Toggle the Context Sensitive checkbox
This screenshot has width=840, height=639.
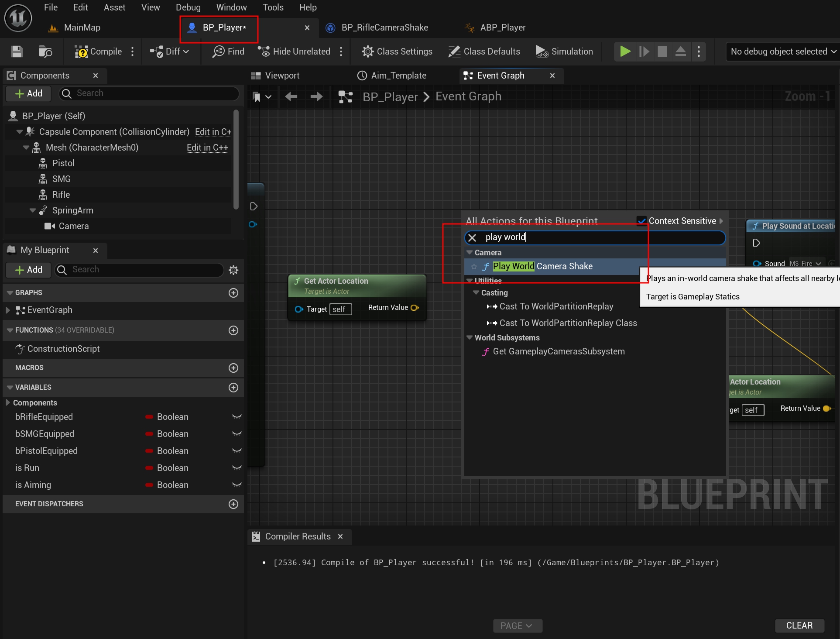[641, 221]
